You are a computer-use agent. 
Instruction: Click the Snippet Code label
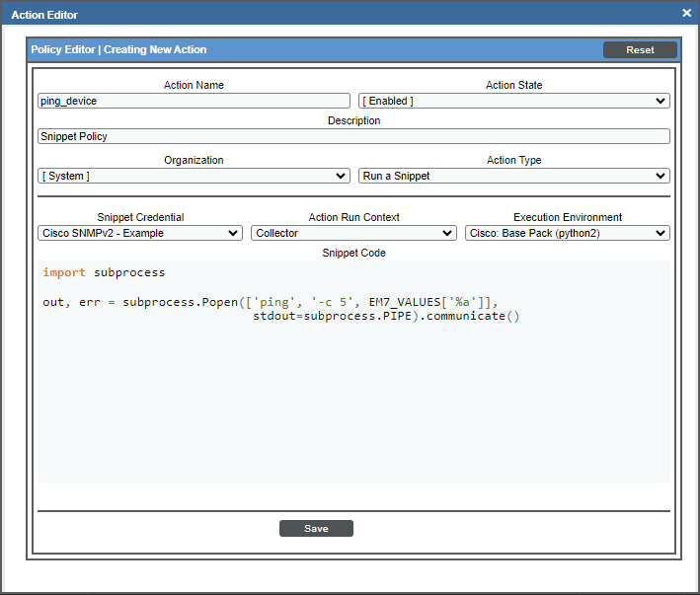(x=353, y=253)
